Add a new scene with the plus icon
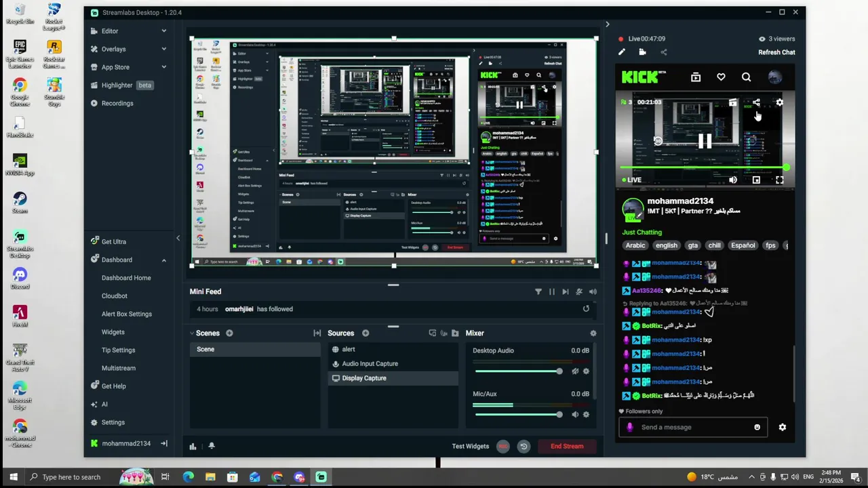 tap(229, 333)
